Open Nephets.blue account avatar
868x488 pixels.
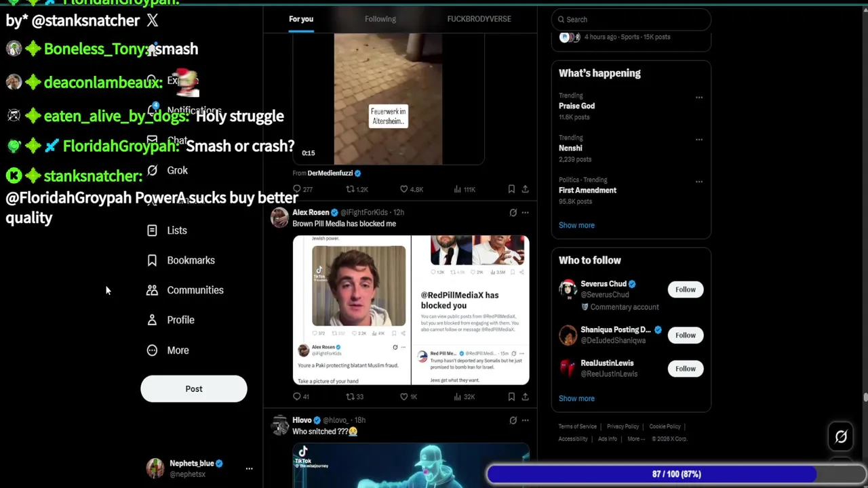click(156, 468)
